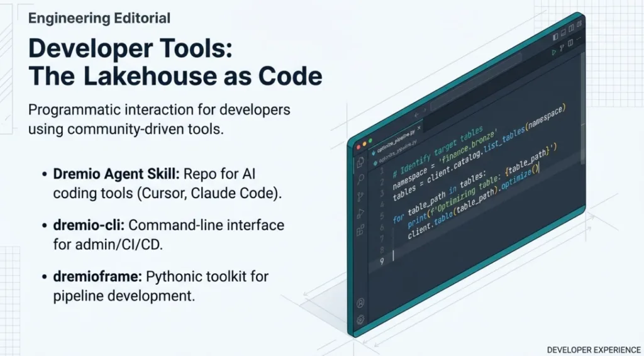Open Source Control view in activity bar
The height and width of the screenshot is (356, 644).
pos(360,196)
